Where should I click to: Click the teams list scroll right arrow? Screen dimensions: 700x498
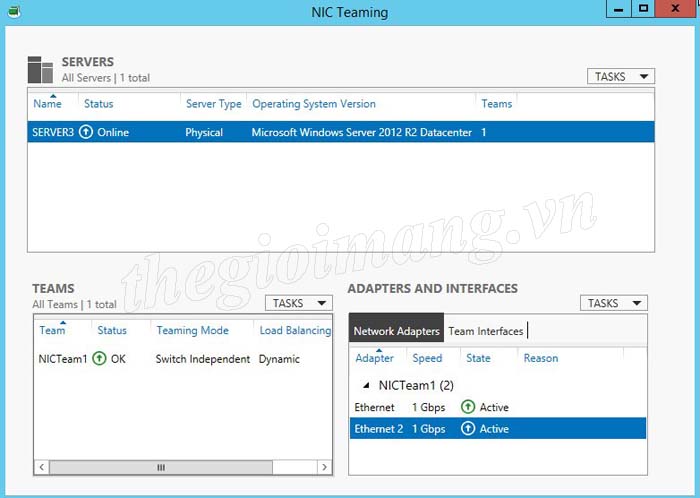point(325,467)
